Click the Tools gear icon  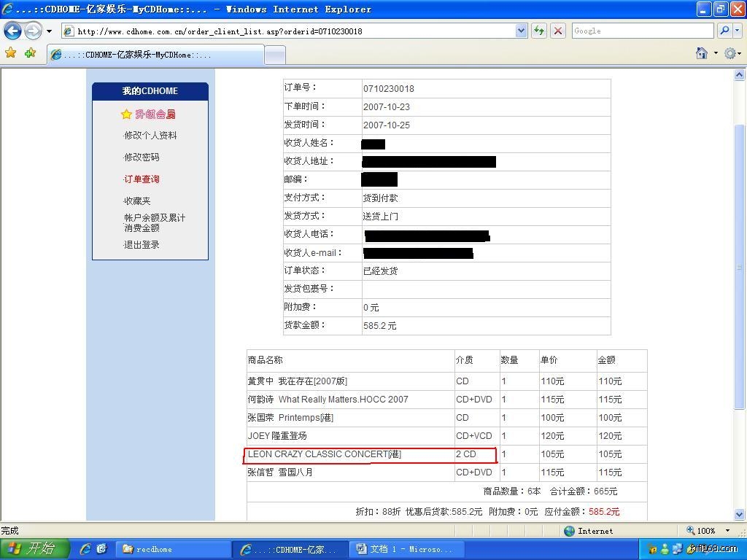point(729,53)
